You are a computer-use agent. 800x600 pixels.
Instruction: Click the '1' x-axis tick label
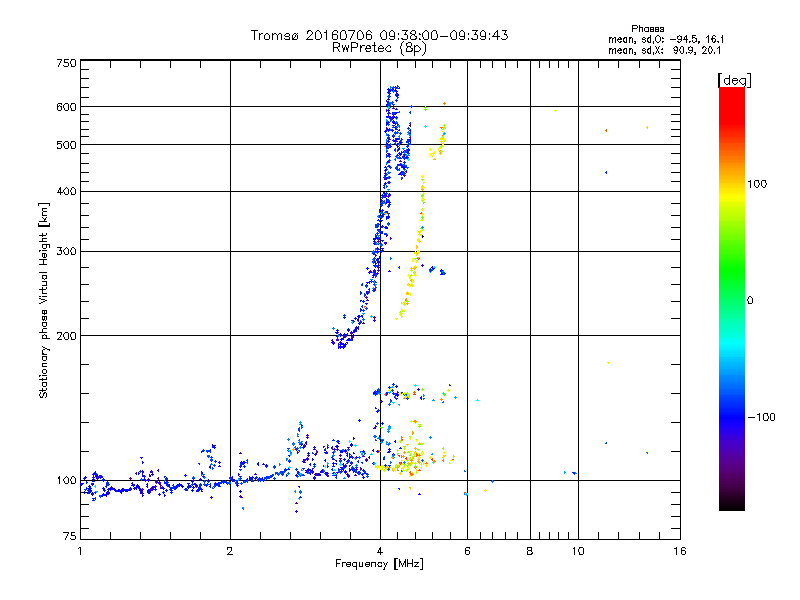click(80, 551)
